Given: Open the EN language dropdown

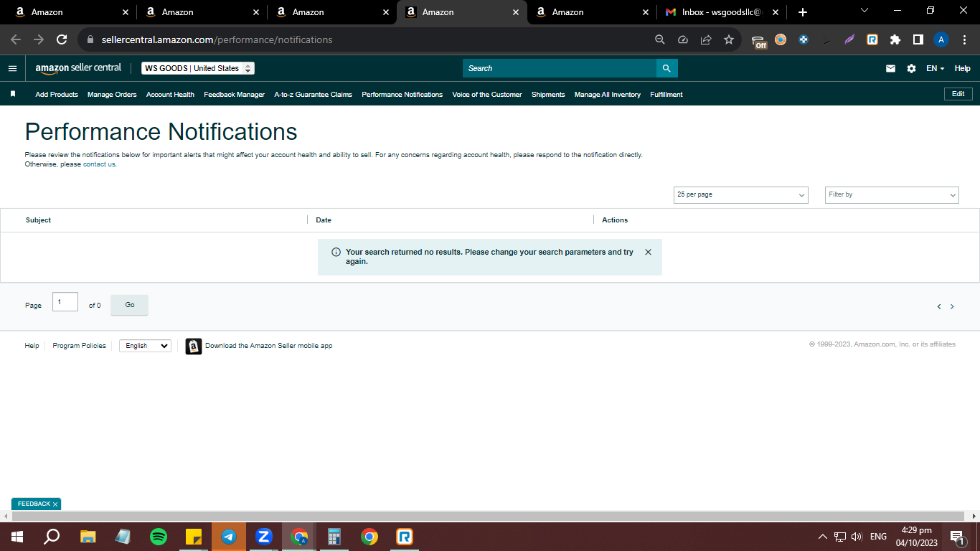Looking at the screenshot, I should [935, 68].
